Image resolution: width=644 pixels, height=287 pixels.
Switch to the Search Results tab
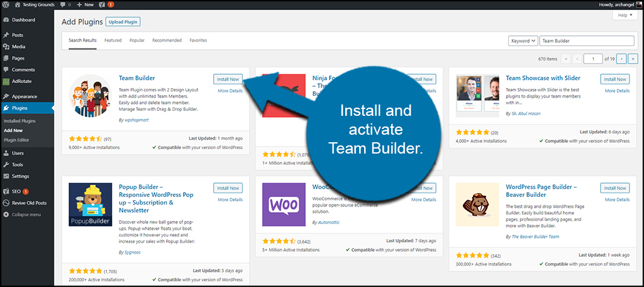pos(82,41)
